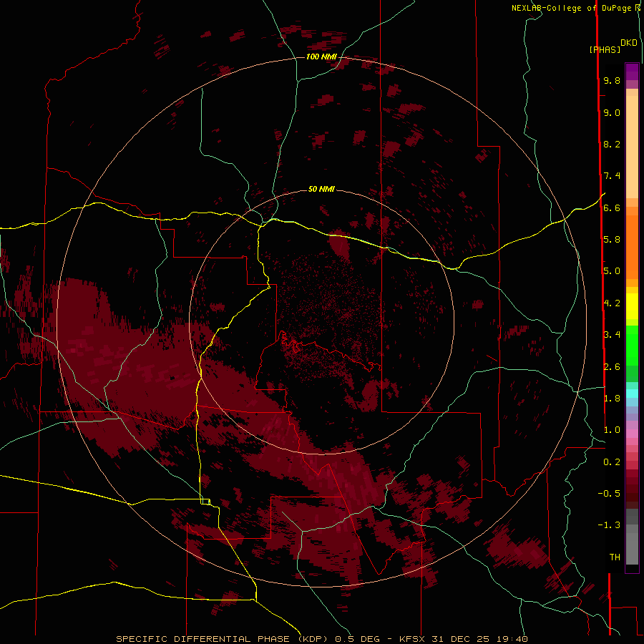
Task: Pick the yellow segment of the color bar
Action: click(632, 306)
